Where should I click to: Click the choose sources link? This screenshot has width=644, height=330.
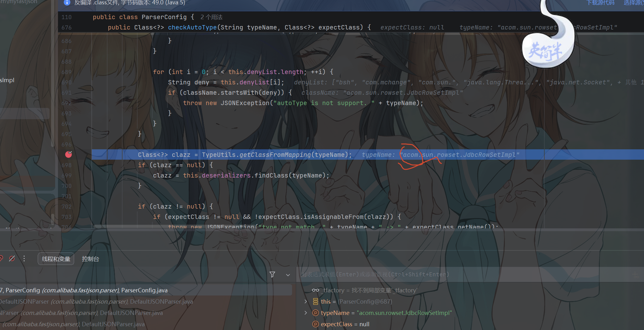634,3
